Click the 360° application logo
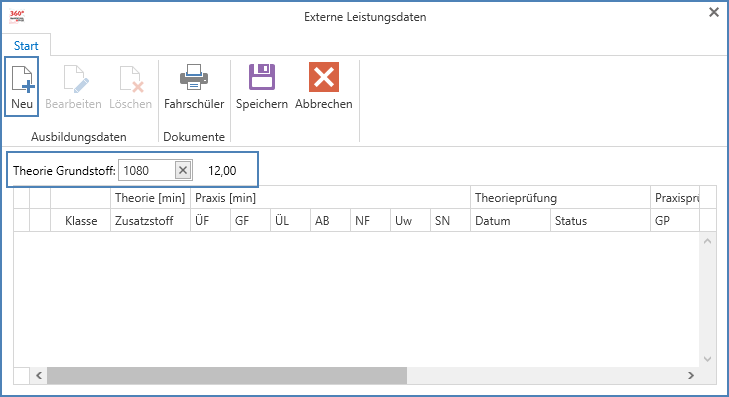Screen dimensions: 729x397 tap(17, 16)
